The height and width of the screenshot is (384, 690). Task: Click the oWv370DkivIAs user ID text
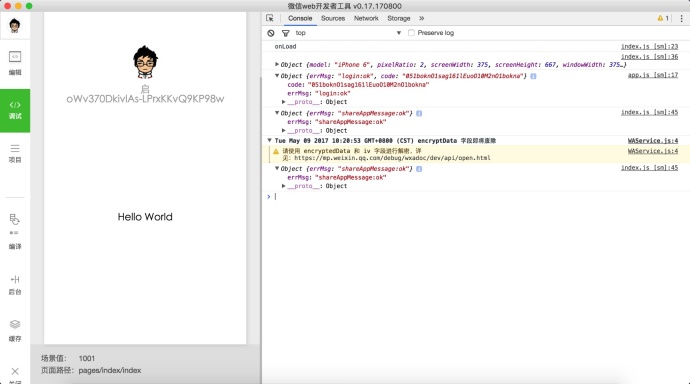click(145, 99)
